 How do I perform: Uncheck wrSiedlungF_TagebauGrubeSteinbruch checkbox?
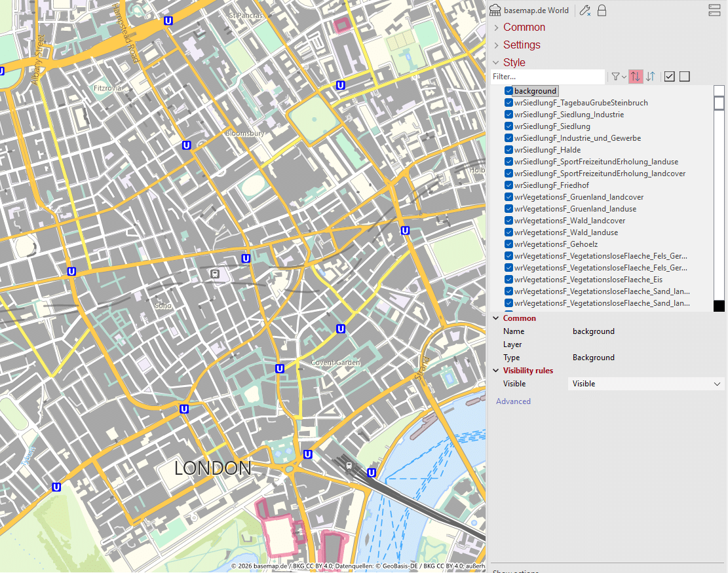click(x=508, y=103)
